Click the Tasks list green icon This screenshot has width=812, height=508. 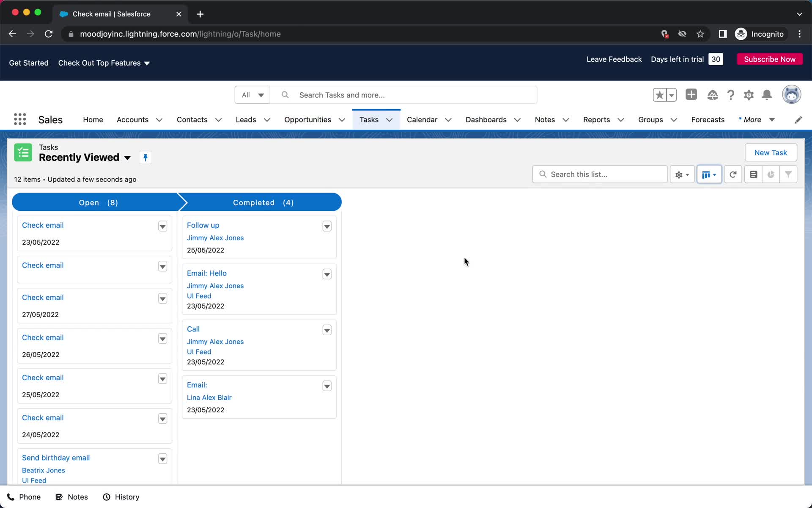(x=23, y=152)
